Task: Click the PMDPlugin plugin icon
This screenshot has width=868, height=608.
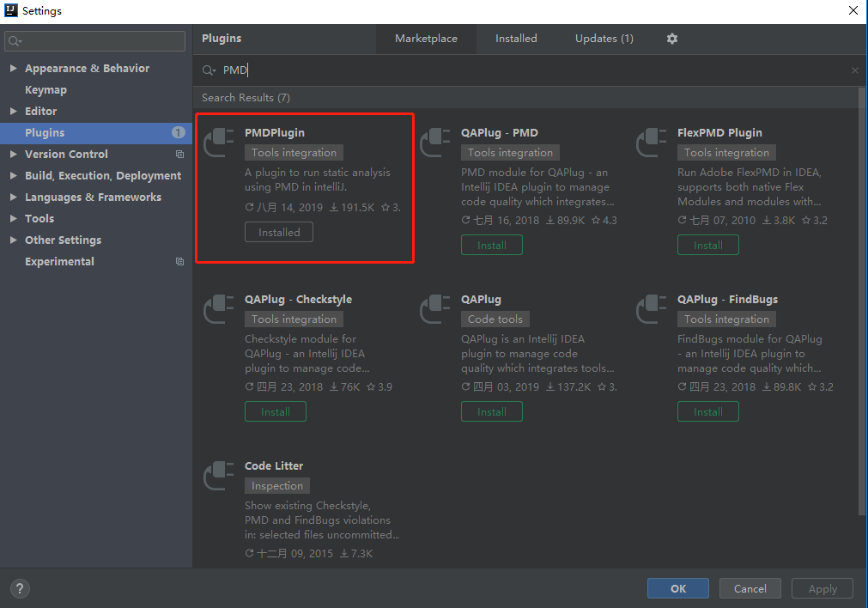Action: pos(219,143)
